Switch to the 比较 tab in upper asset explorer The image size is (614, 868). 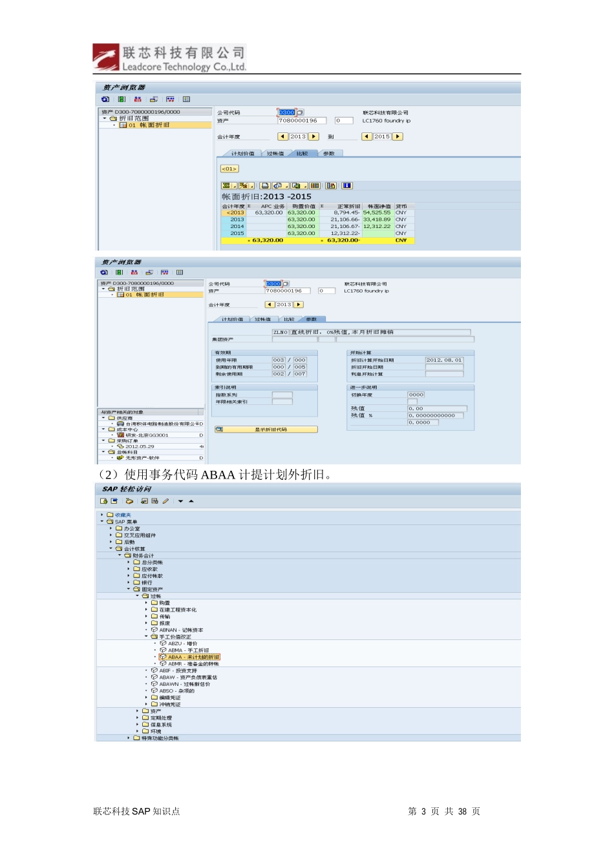(x=302, y=154)
